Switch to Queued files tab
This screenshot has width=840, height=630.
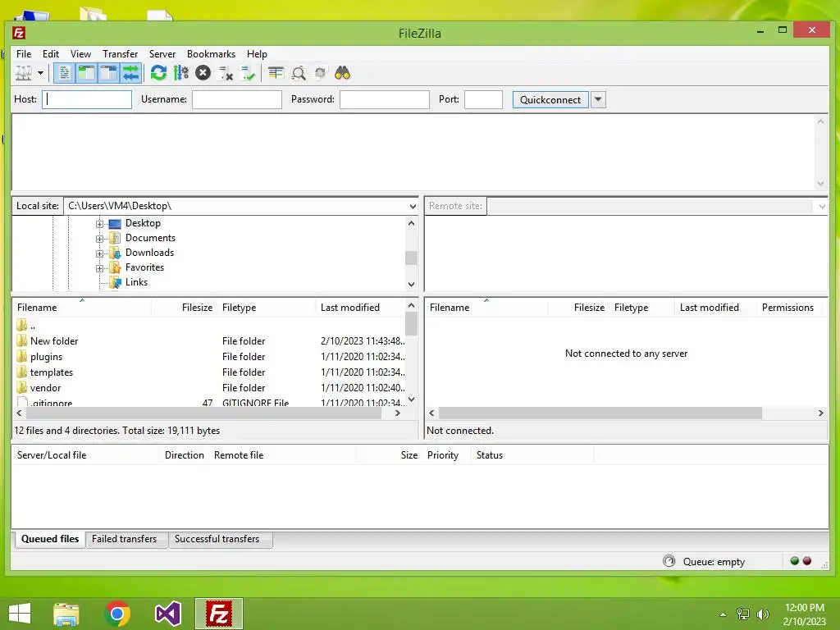click(x=50, y=539)
